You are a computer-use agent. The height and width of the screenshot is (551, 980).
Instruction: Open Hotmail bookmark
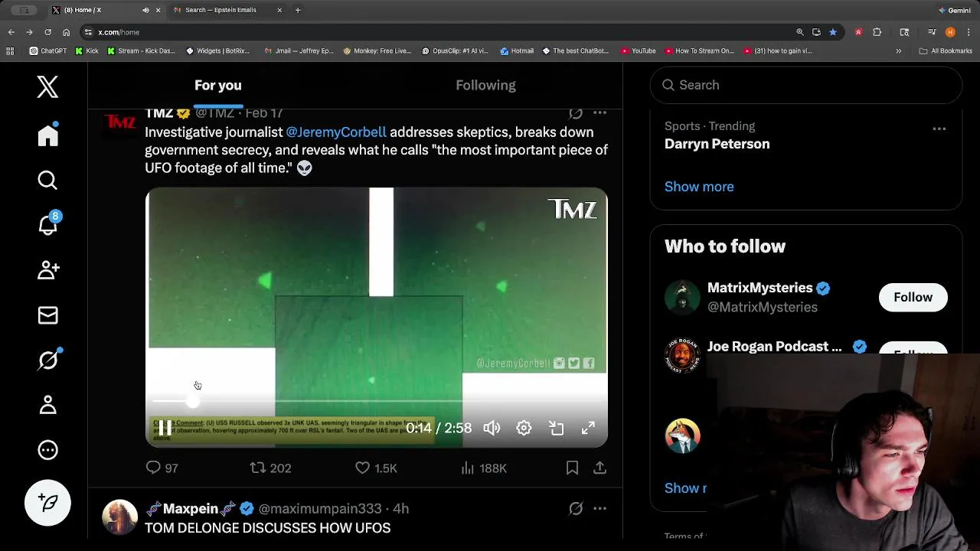click(x=517, y=51)
